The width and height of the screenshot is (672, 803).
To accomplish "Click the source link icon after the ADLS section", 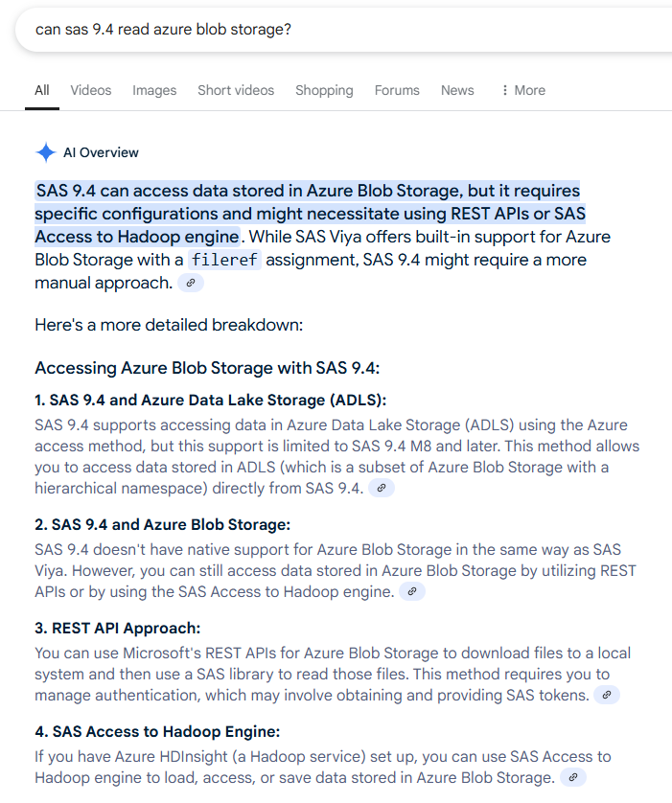I will [382, 489].
